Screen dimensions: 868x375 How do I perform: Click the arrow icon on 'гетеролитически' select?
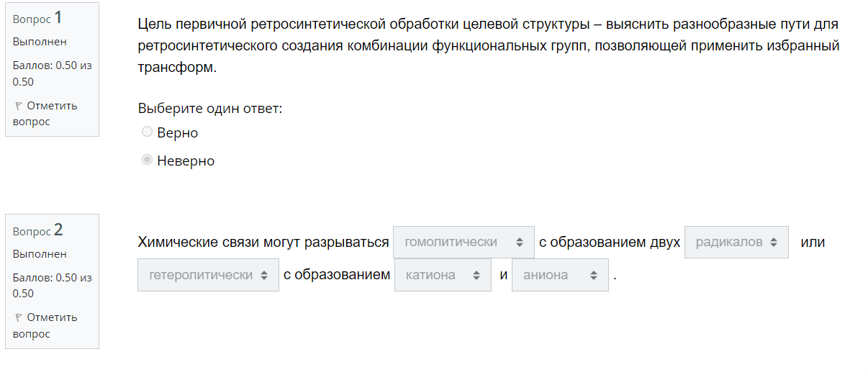pyautogui.click(x=264, y=276)
